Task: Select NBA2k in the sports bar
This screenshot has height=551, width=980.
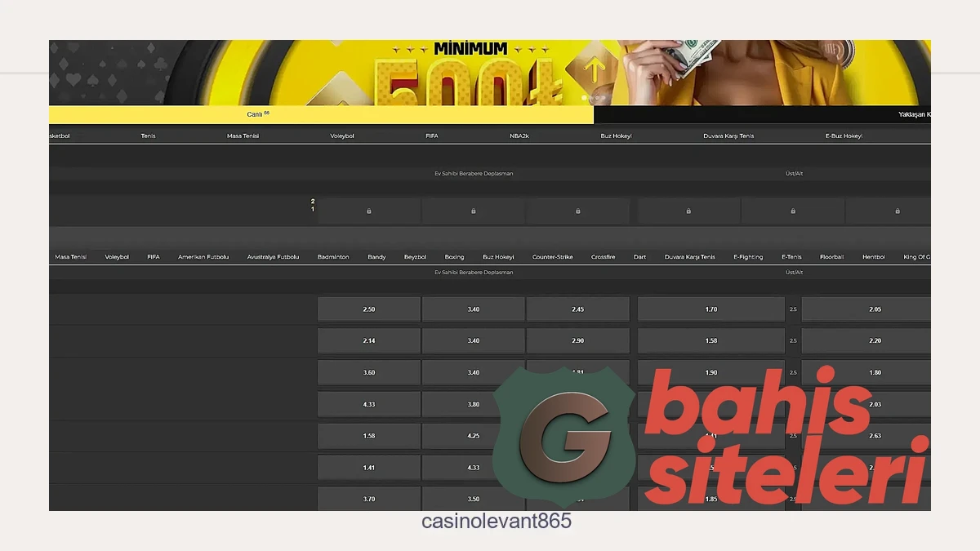Action: point(519,136)
